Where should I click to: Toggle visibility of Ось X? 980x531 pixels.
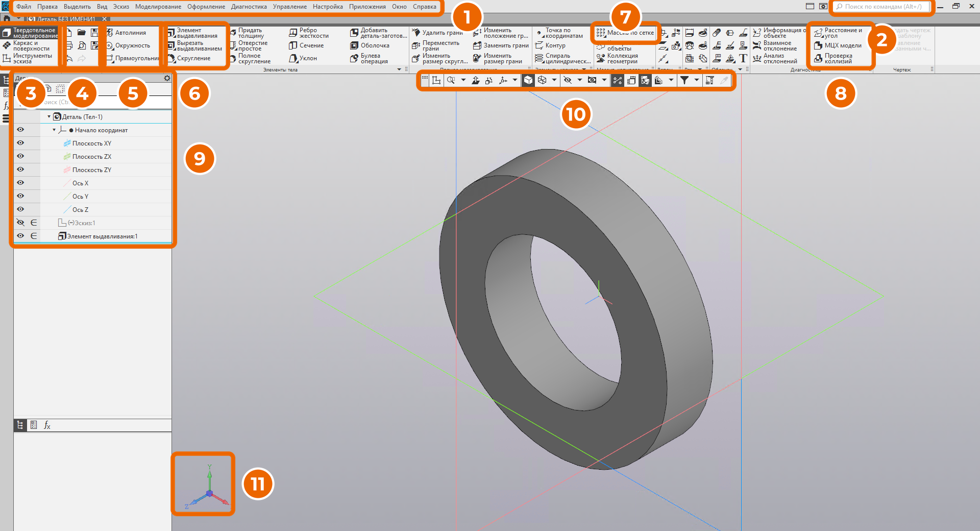pyautogui.click(x=20, y=183)
